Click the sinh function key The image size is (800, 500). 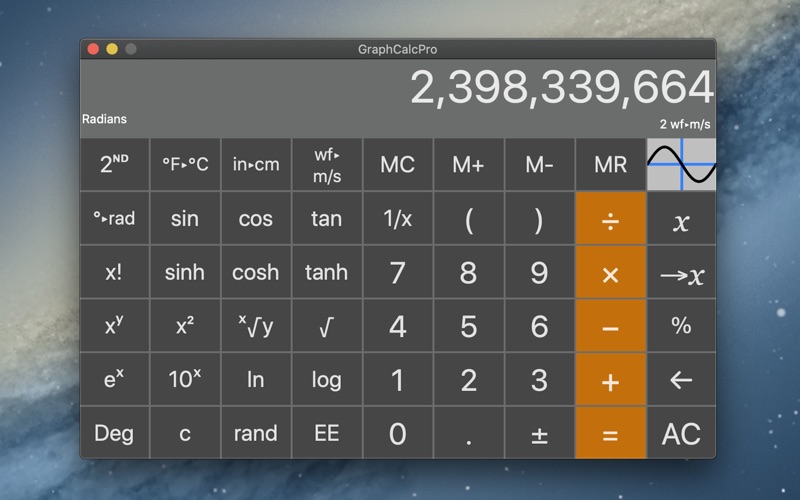[x=185, y=272]
